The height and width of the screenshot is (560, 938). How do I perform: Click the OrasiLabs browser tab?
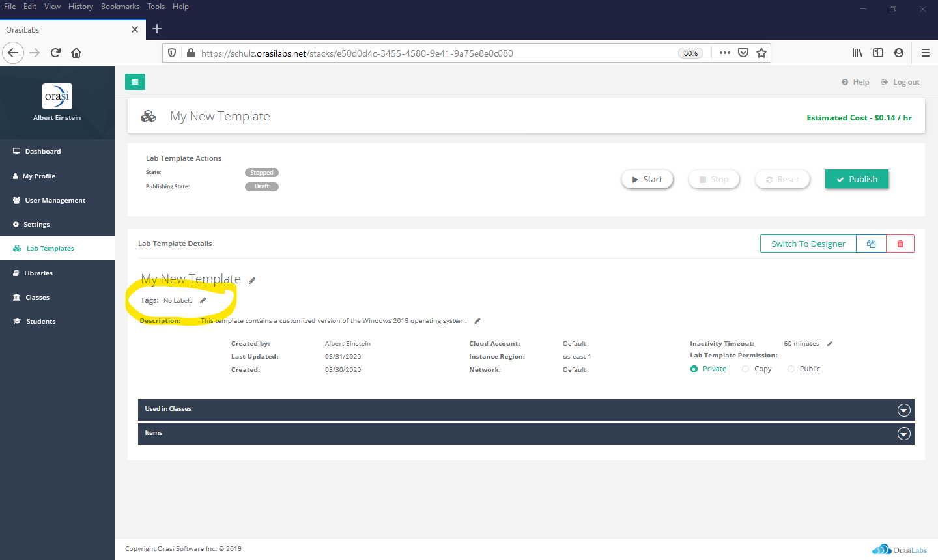point(72,29)
